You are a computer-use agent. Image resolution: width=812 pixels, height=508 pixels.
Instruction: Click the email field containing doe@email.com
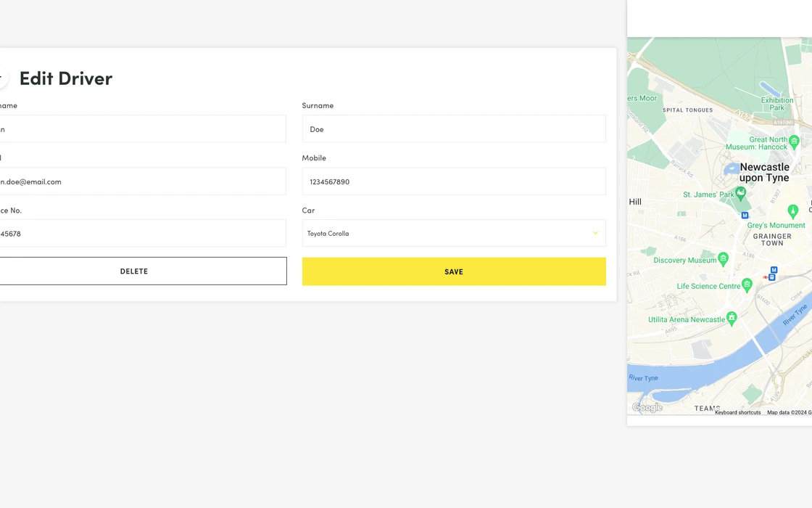(x=142, y=181)
